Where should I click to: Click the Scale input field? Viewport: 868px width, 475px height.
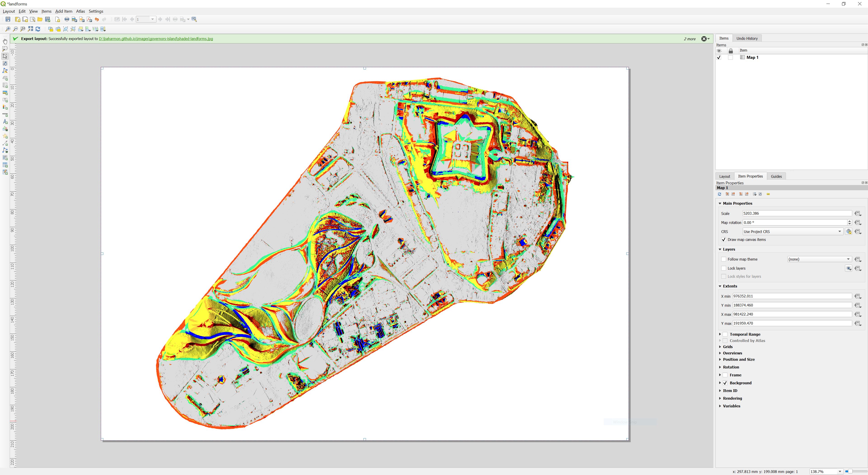[x=797, y=213]
